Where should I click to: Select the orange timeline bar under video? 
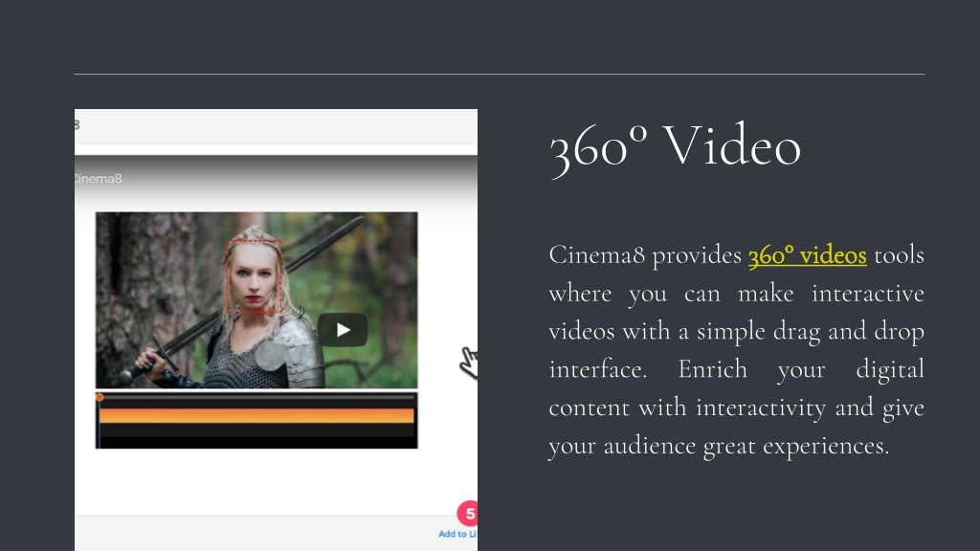(256, 416)
